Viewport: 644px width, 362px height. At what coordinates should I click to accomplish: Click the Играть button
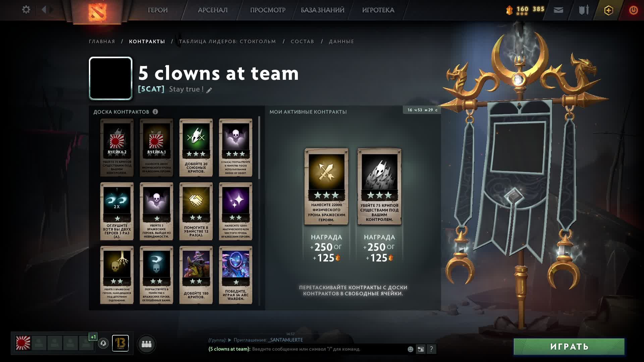coord(569,347)
